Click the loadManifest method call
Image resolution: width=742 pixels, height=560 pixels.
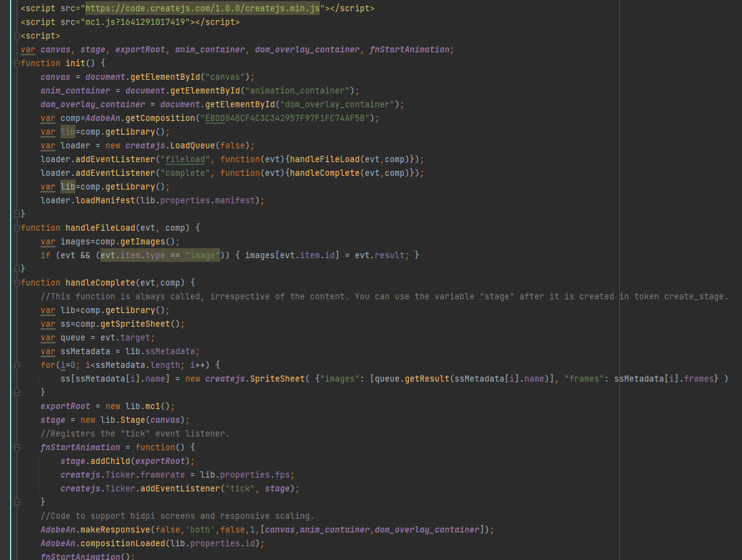coord(105,201)
